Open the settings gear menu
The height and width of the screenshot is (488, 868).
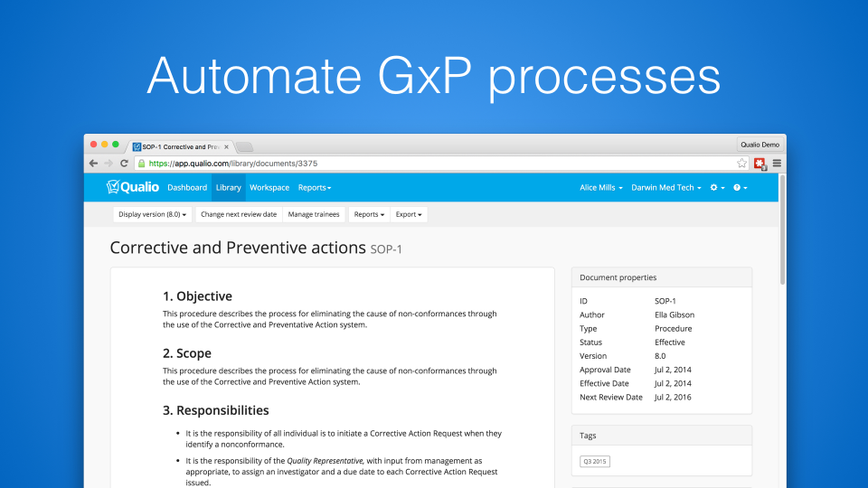point(717,188)
